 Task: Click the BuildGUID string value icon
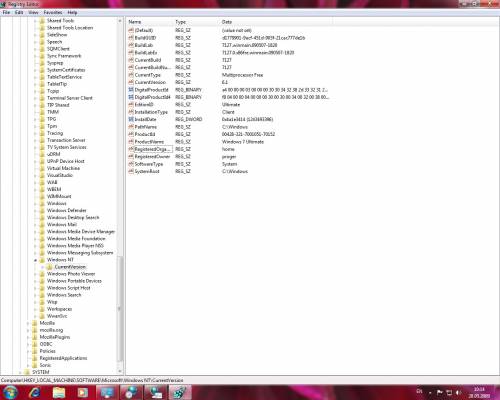[x=131, y=38]
